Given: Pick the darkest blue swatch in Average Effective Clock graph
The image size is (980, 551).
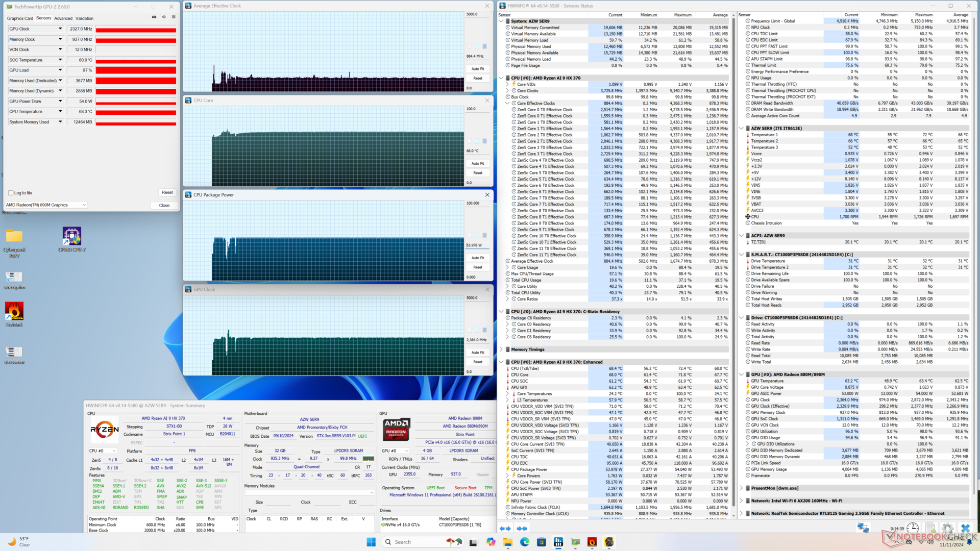Looking at the screenshot, I should point(485,46).
